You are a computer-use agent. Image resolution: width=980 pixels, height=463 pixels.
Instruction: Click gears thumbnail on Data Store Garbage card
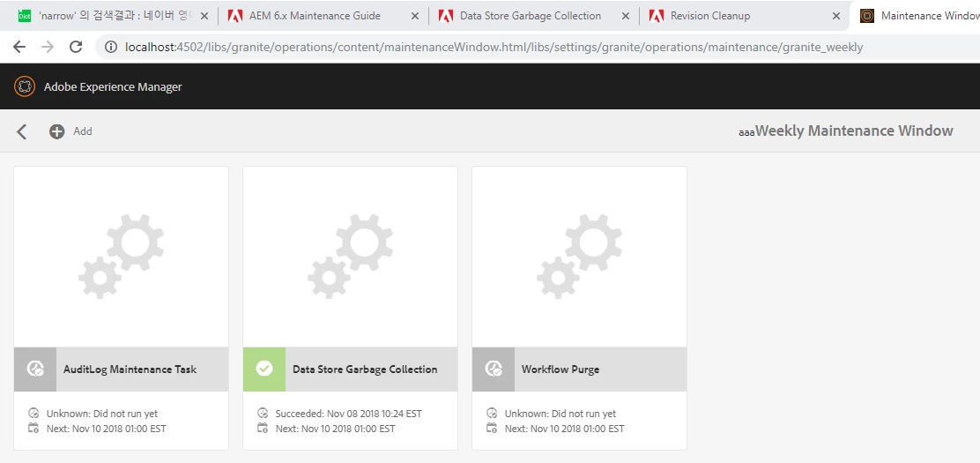point(351,257)
